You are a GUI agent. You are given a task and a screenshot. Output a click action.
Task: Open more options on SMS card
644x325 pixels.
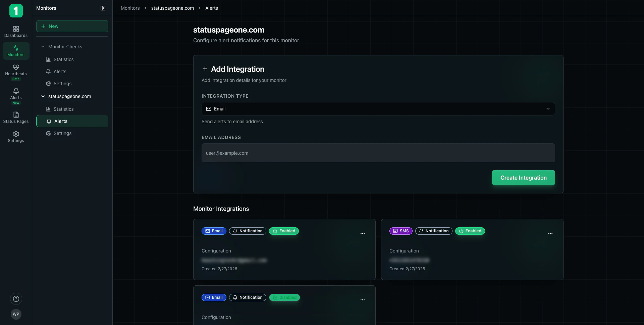click(550, 233)
